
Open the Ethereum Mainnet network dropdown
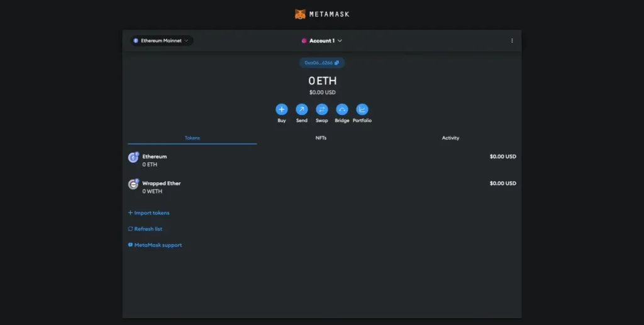tap(162, 41)
